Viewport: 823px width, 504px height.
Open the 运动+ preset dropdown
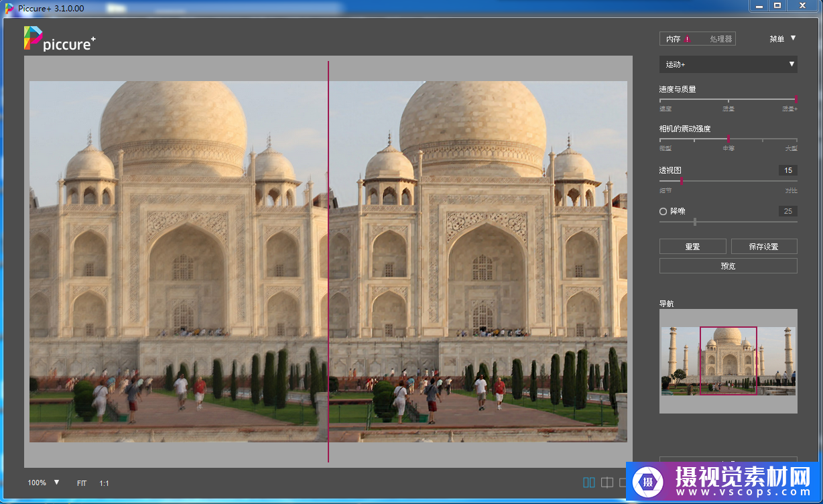coord(728,64)
